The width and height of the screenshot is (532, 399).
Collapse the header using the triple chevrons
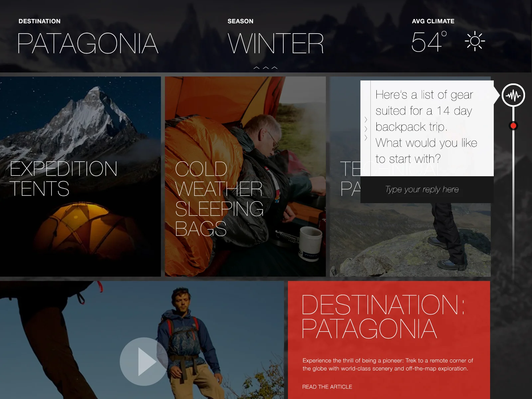[265, 68]
